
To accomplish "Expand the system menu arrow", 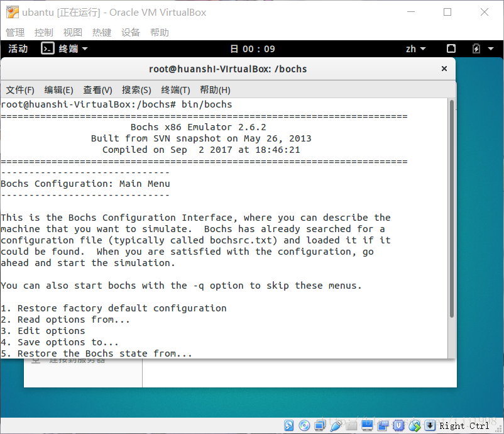I will tap(491, 48).
